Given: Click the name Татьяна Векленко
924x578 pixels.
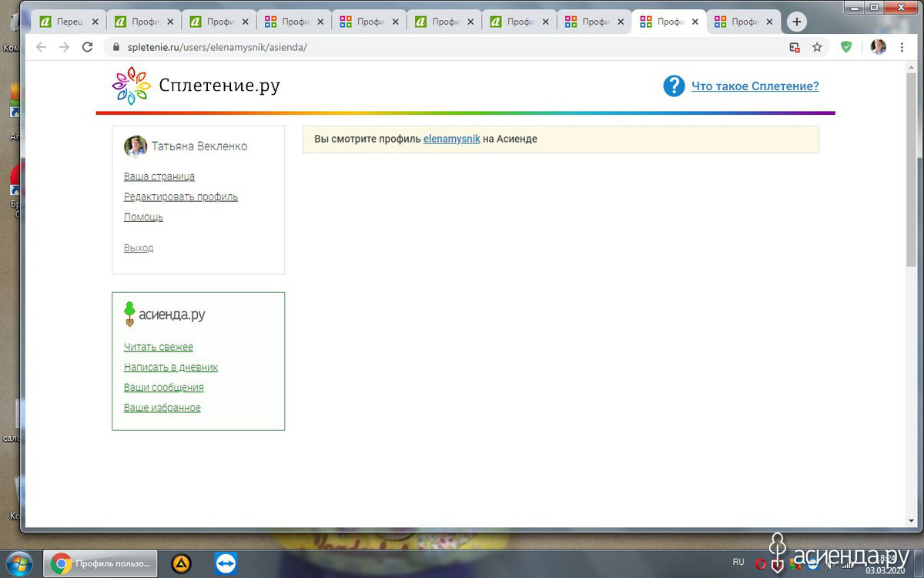Looking at the screenshot, I should (x=199, y=146).
